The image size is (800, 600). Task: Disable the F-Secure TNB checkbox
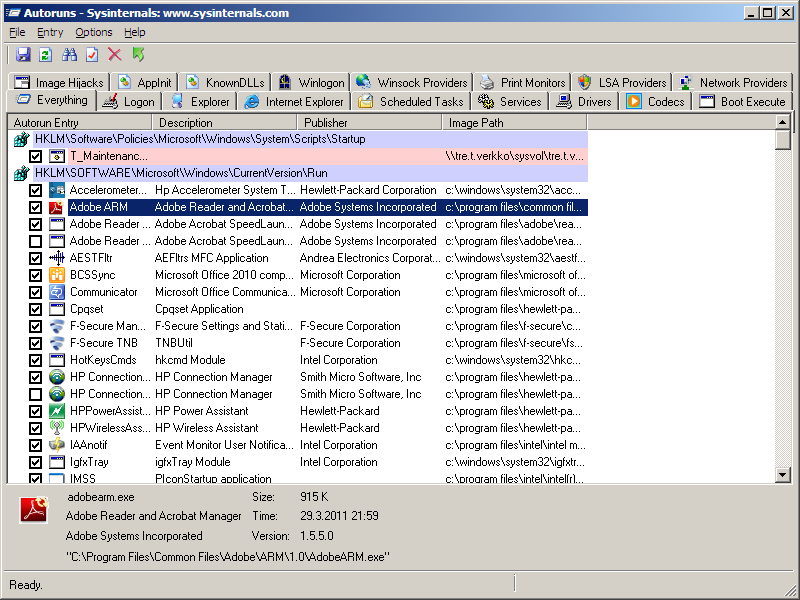pos(35,343)
